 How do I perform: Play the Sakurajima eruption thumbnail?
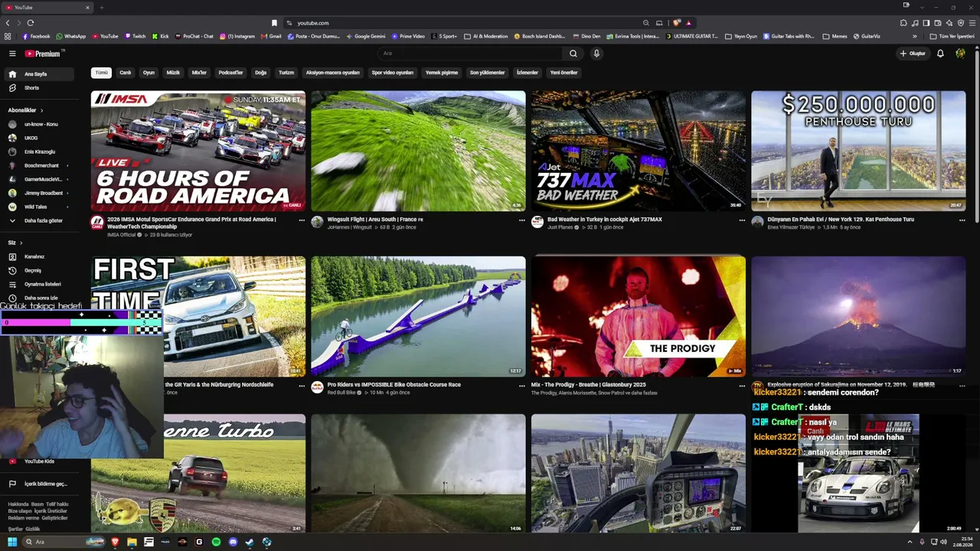coord(858,317)
